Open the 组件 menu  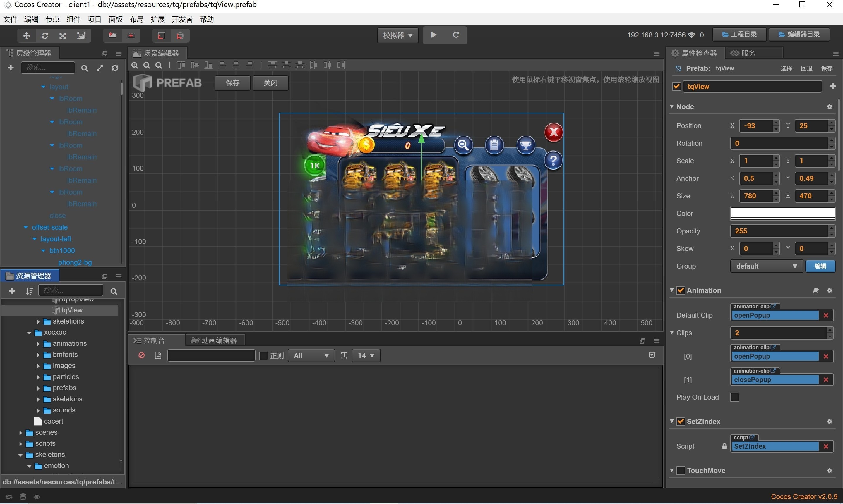coord(73,19)
